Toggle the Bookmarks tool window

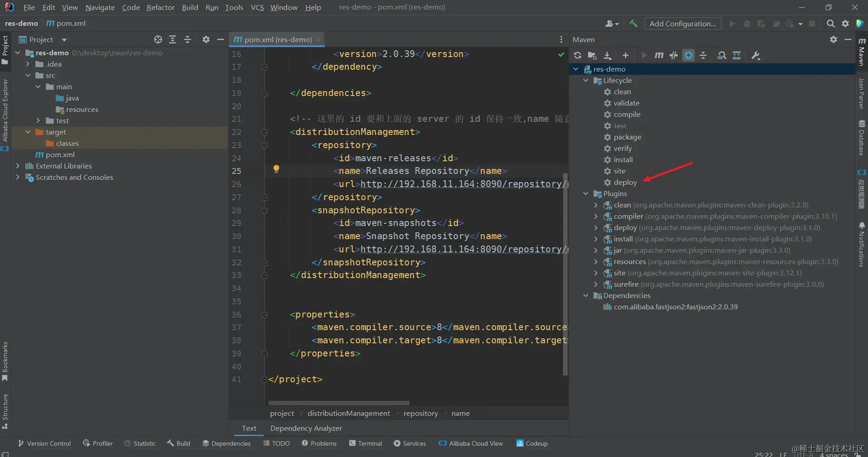[x=5, y=361]
